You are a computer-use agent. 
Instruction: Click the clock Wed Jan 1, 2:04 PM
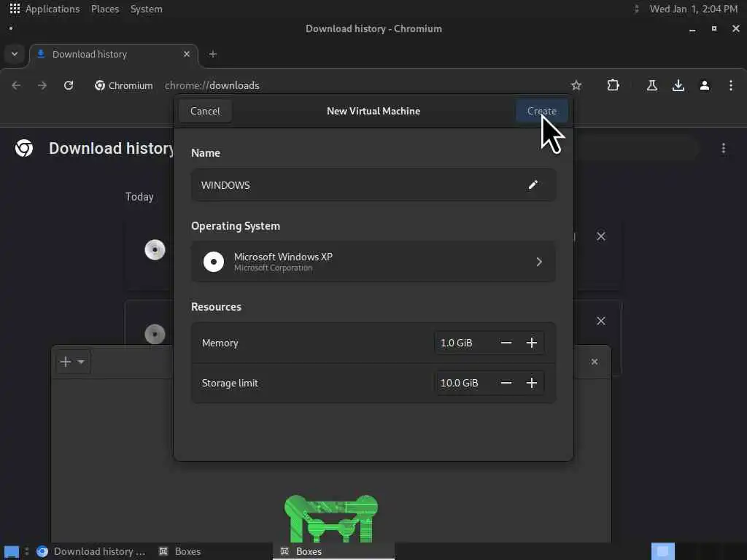point(693,9)
